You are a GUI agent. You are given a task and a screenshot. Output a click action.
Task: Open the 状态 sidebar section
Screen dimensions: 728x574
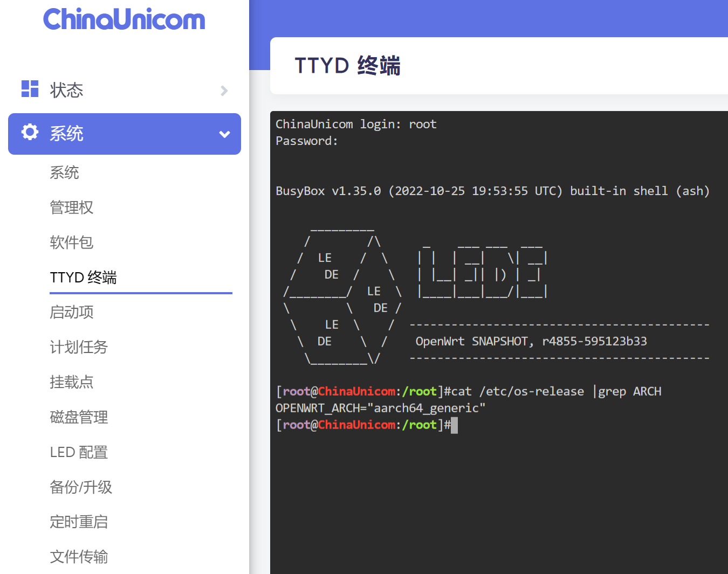pos(125,90)
